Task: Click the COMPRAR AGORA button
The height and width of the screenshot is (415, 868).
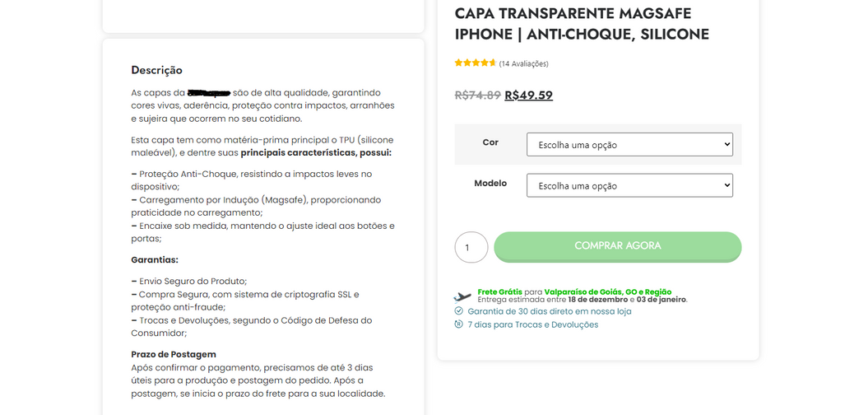Action: [x=618, y=246]
